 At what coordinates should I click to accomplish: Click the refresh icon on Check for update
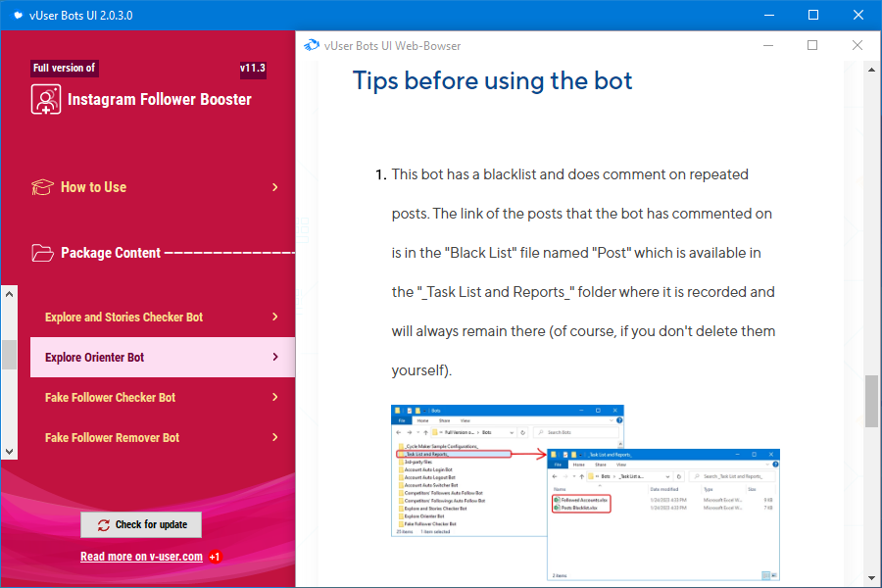(104, 525)
